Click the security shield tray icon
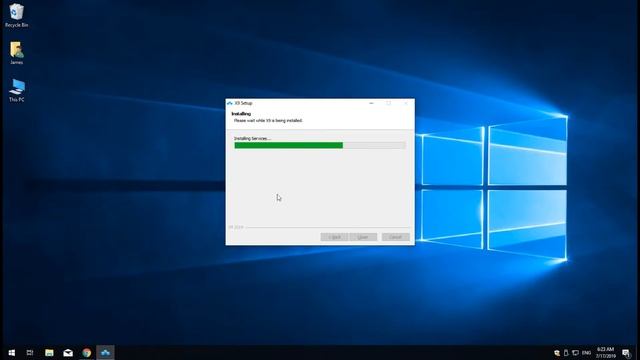This screenshot has width=640, height=360. tap(557, 353)
